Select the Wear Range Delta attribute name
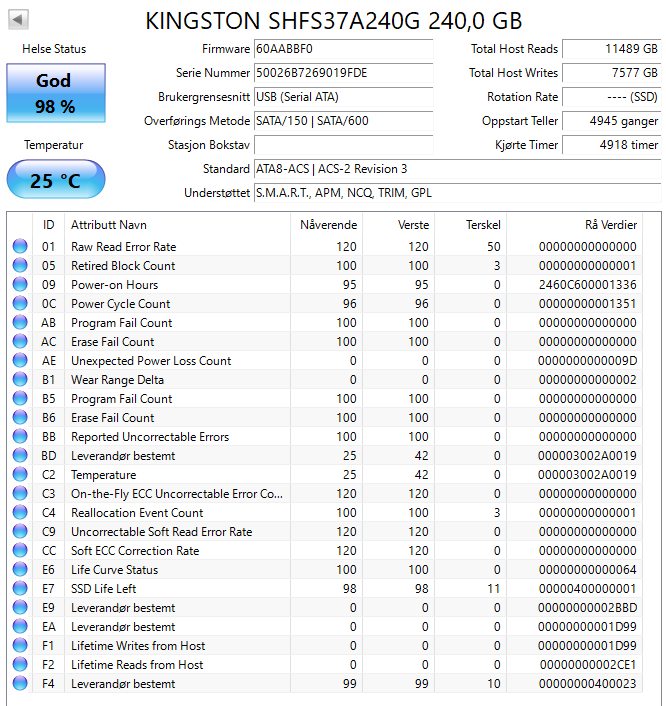This screenshot has height=706, width=666. coord(117,380)
